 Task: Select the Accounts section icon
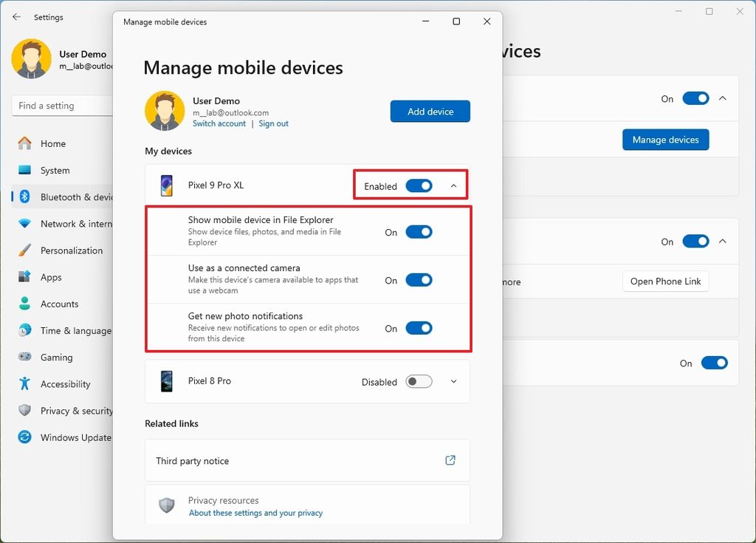click(24, 304)
